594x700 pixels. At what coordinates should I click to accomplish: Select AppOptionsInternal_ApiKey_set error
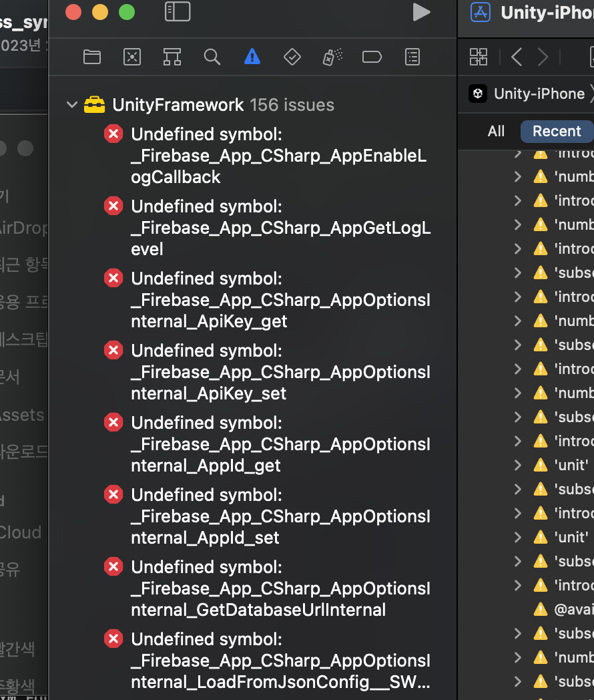(x=281, y=372)
